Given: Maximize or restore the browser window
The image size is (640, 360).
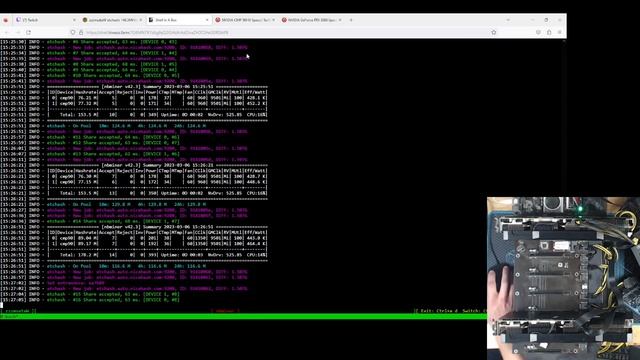Looking at the screenshot, I should (x=546, y=20).
